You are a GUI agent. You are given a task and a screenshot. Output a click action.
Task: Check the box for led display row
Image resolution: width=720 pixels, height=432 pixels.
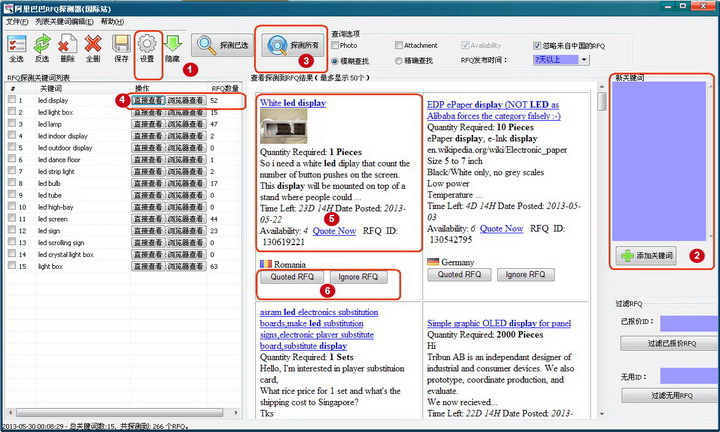point(12,99)
